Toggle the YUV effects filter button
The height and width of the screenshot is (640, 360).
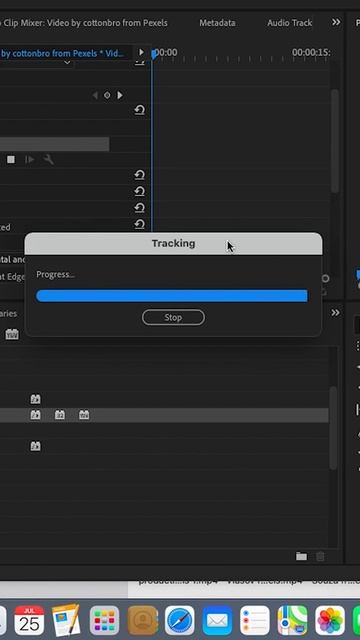pos(12,334)
